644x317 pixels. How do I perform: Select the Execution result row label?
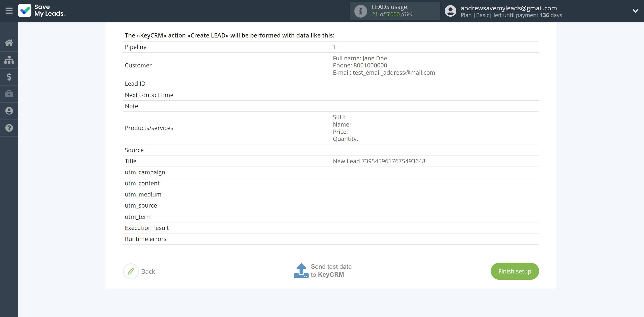(x=147, y=228)
